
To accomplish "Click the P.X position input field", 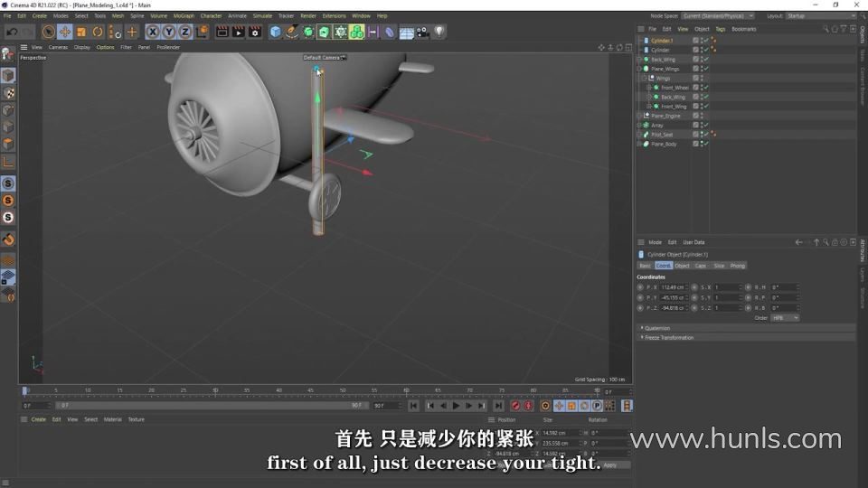I will 674,287.
